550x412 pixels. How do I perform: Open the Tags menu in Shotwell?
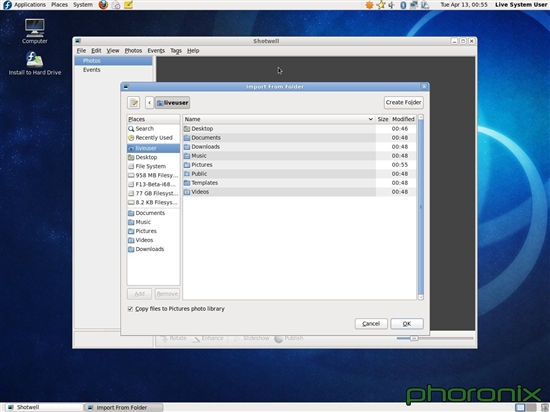coord(176,51)
